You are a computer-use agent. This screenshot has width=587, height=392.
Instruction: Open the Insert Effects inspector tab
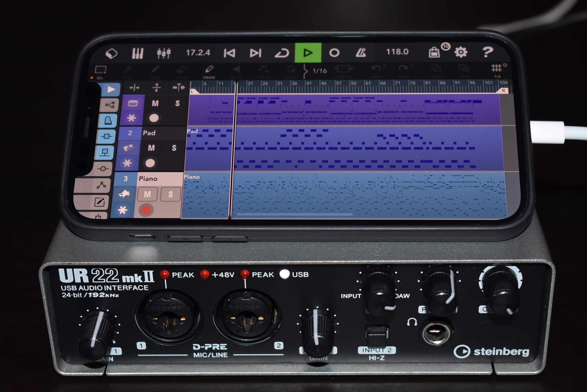[107, 136]
